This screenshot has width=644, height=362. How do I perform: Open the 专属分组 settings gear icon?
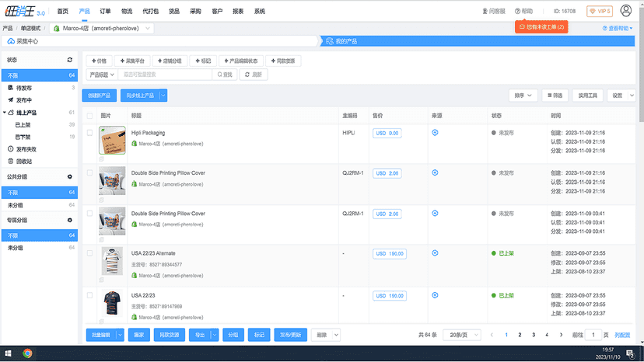click(70, 221)
